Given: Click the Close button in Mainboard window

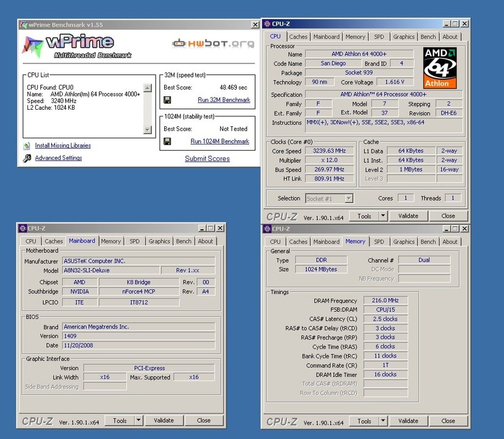Looking at the screenshot, I should pyautogui.click(x=203, y=420).
